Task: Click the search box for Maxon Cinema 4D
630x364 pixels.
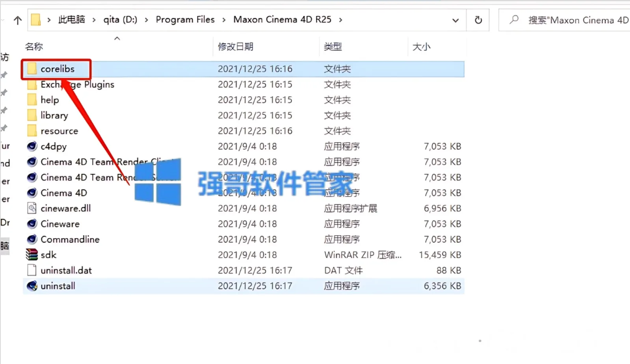Action: coord(564,20)
